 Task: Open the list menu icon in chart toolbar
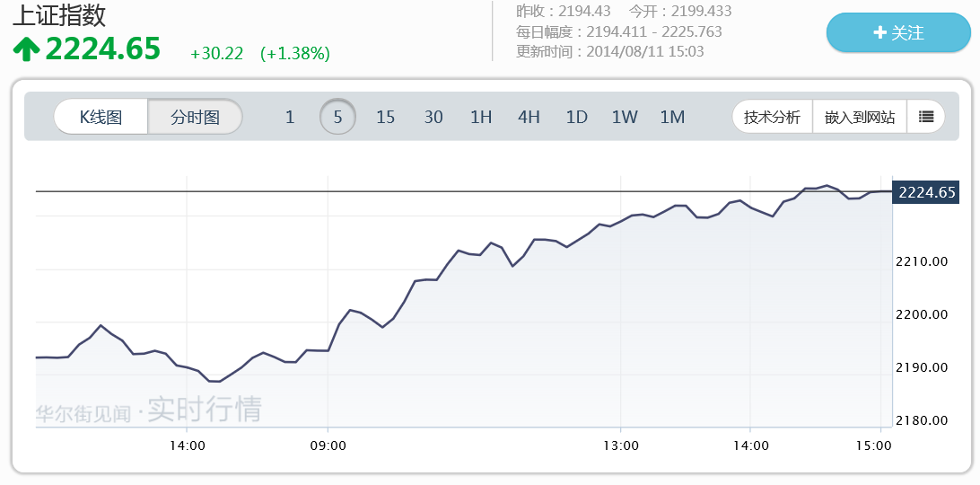point(926,117)
